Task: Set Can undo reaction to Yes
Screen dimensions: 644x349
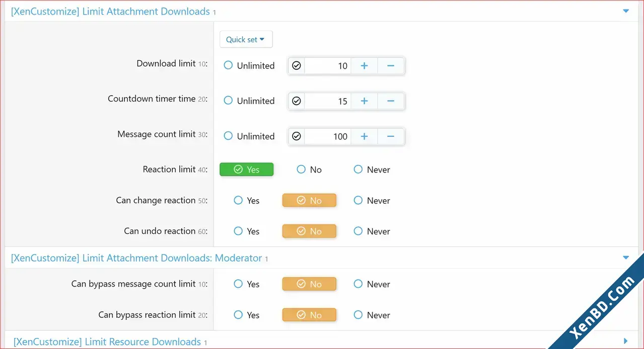Action: [x=247, y=231]
